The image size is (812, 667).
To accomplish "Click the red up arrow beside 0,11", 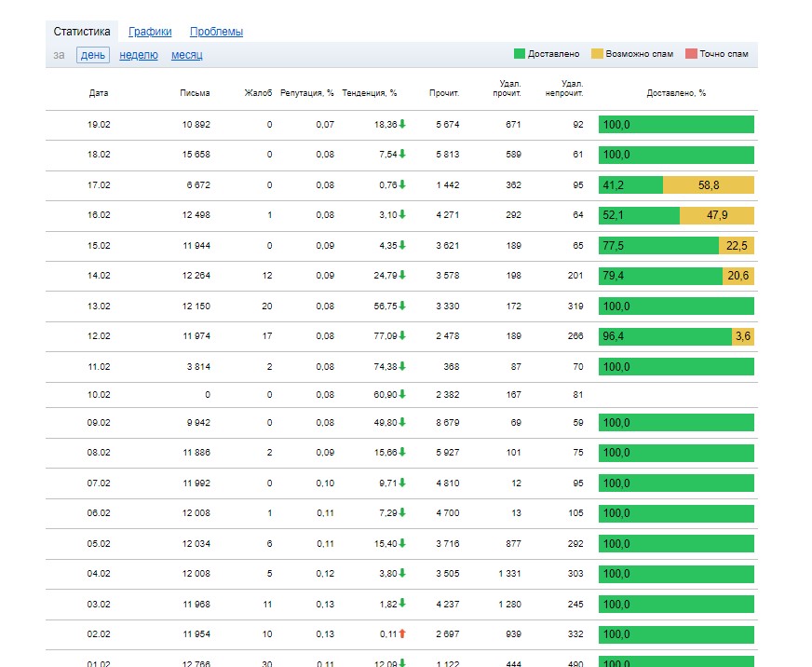I will (402, 633).
